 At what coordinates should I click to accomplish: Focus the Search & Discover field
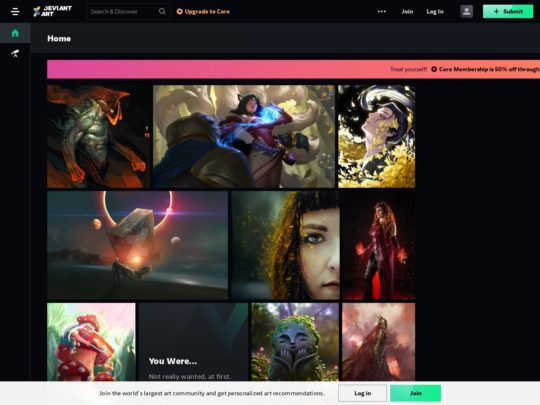click(128, 11)
